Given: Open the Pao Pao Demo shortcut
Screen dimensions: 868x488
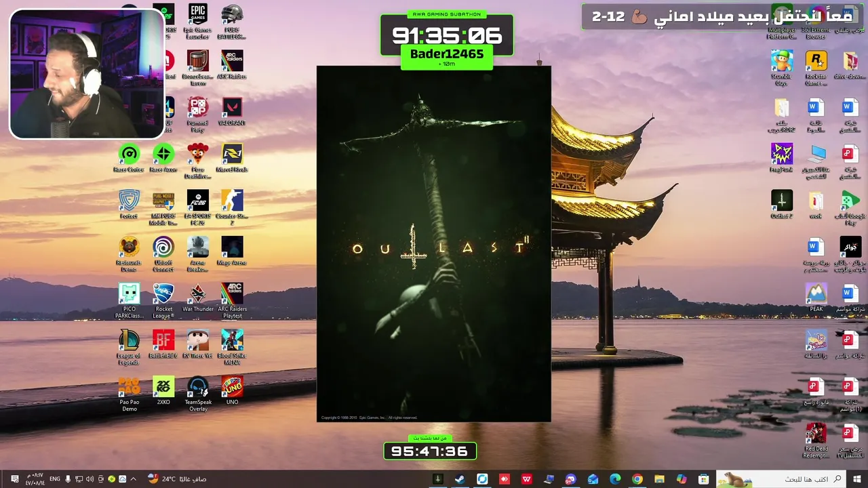Looking at the screenshot, I should [x=129, y=394].
